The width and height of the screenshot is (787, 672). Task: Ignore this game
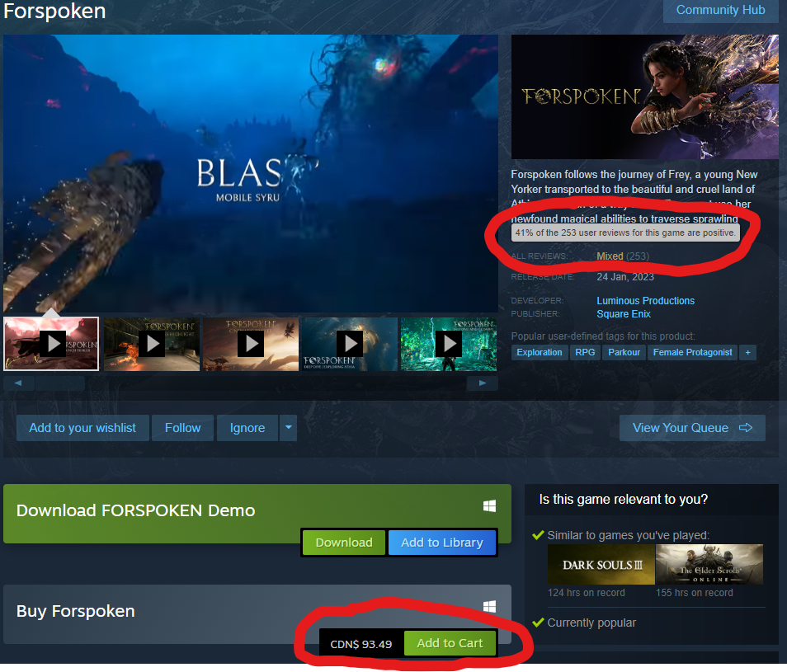click(247, 428)
